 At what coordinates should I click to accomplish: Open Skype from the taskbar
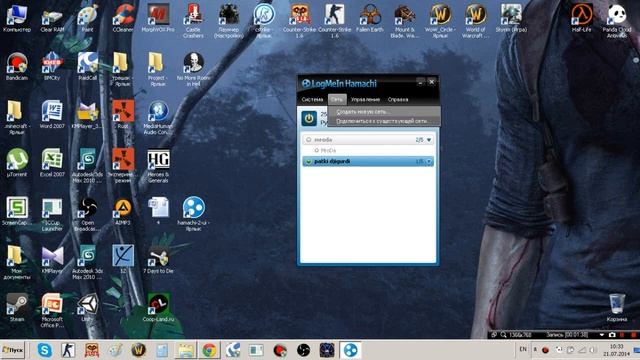coord(44,350)
